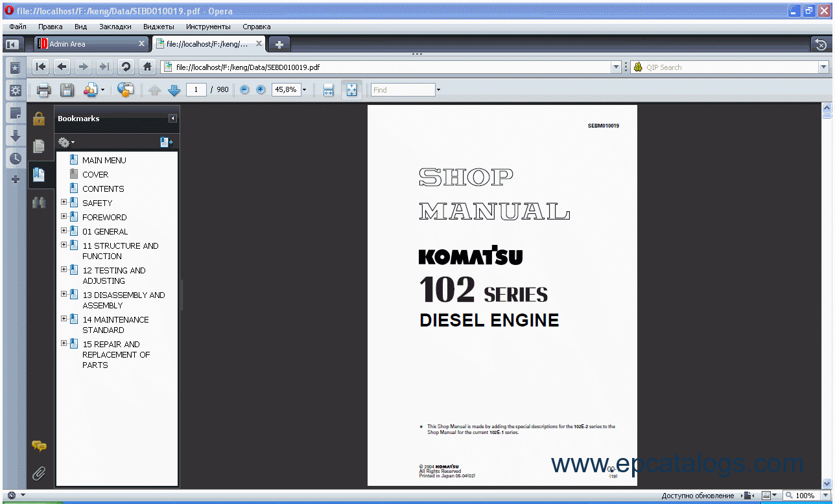Open the Справка menu
This screenshot has height=504, width=835.
pyautogui.click(x=257, y=27)
